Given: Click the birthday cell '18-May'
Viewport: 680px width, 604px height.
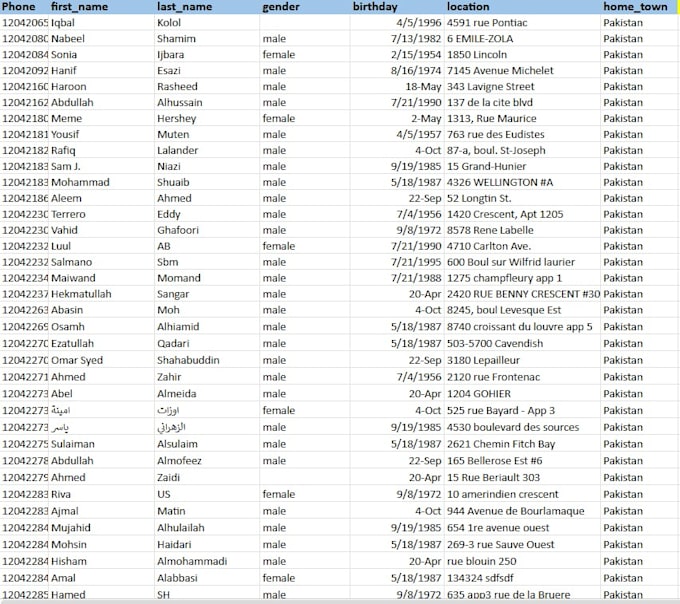Looking at the screenshot, I should [x=423, y=87].
